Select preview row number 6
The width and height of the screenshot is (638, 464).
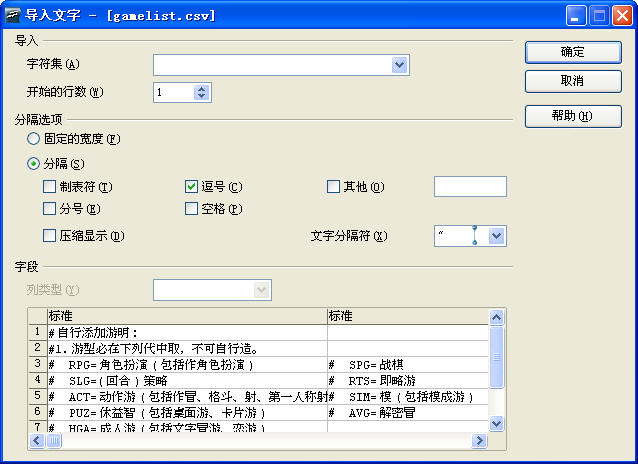tap(38, 412)
